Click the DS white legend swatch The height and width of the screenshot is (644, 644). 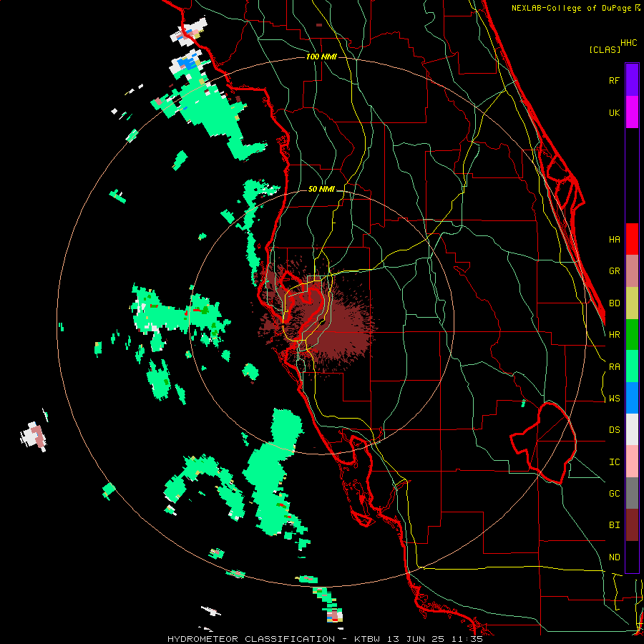tap(632, 429)
